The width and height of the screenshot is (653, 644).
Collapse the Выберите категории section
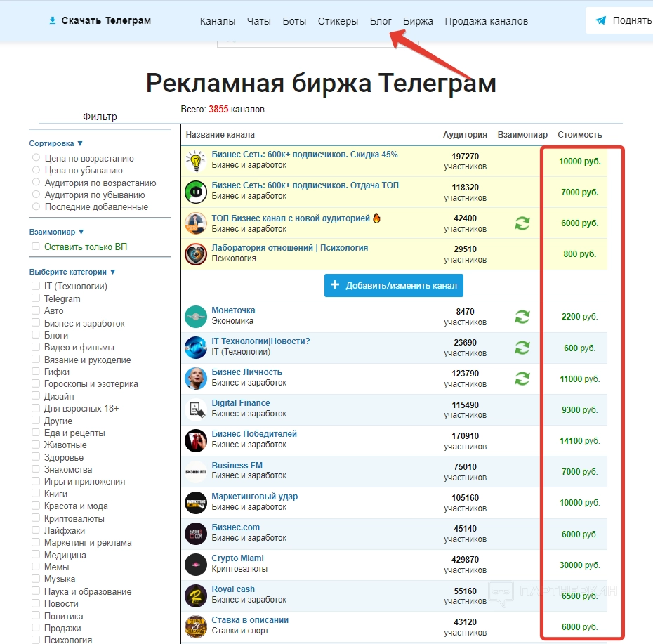tap(72, 272)
